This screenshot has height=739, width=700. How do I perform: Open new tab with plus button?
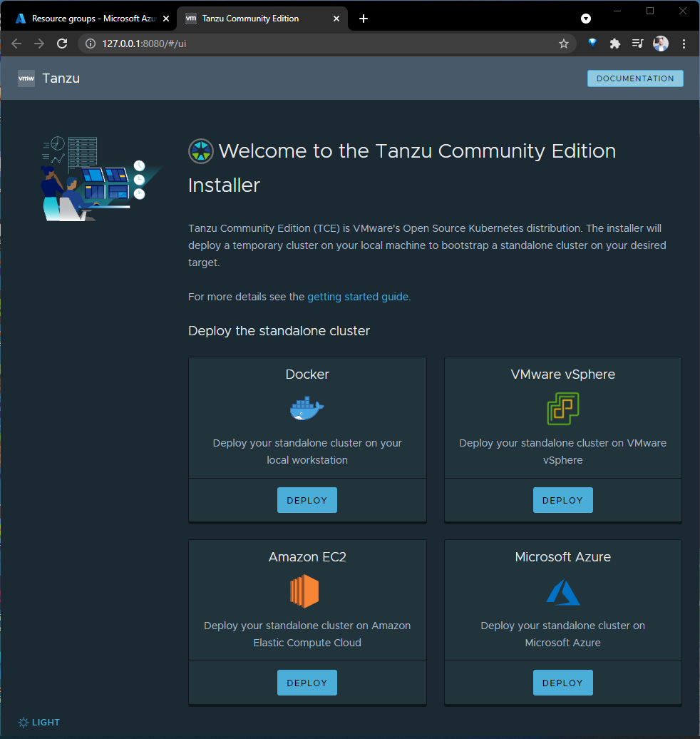click(x=364, y=19)
